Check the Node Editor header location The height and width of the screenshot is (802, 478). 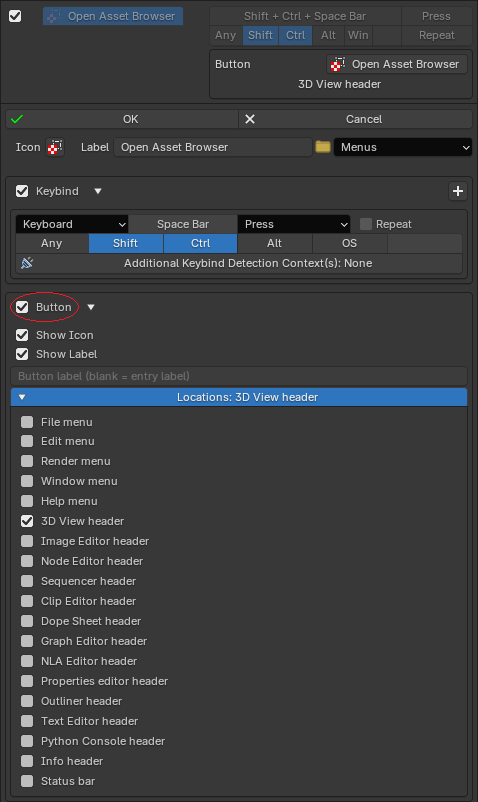tap(27, 561)
